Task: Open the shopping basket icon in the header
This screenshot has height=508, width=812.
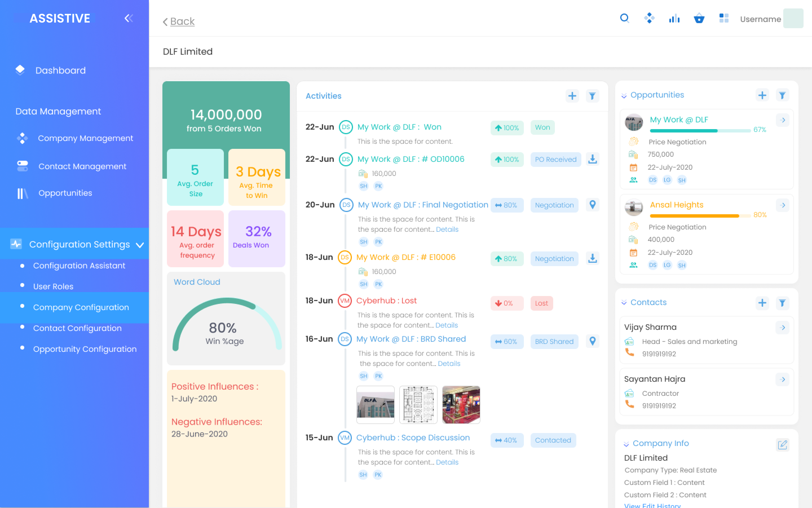Action: [699, 19]
